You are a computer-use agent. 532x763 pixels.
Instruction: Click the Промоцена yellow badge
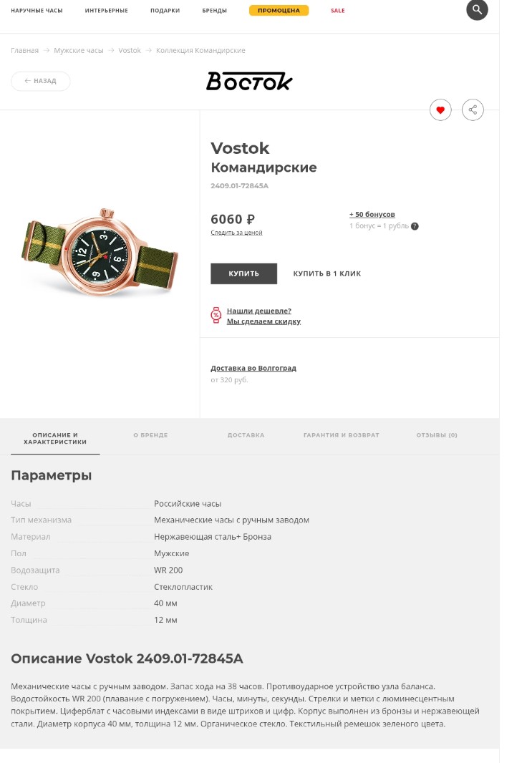click(279, 10)
